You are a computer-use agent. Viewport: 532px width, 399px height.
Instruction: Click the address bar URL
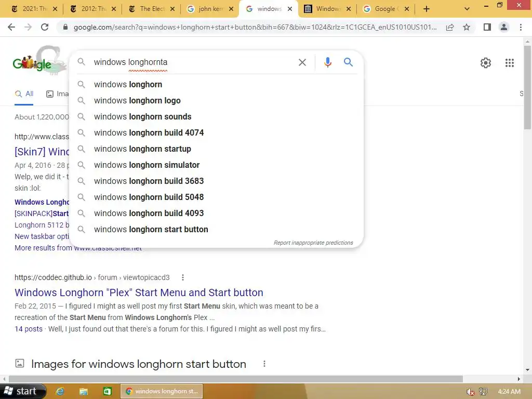(255, 27)
